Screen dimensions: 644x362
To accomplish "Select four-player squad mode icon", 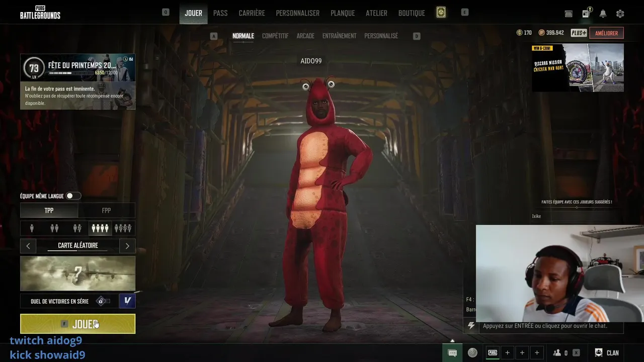I will [100, 228].
